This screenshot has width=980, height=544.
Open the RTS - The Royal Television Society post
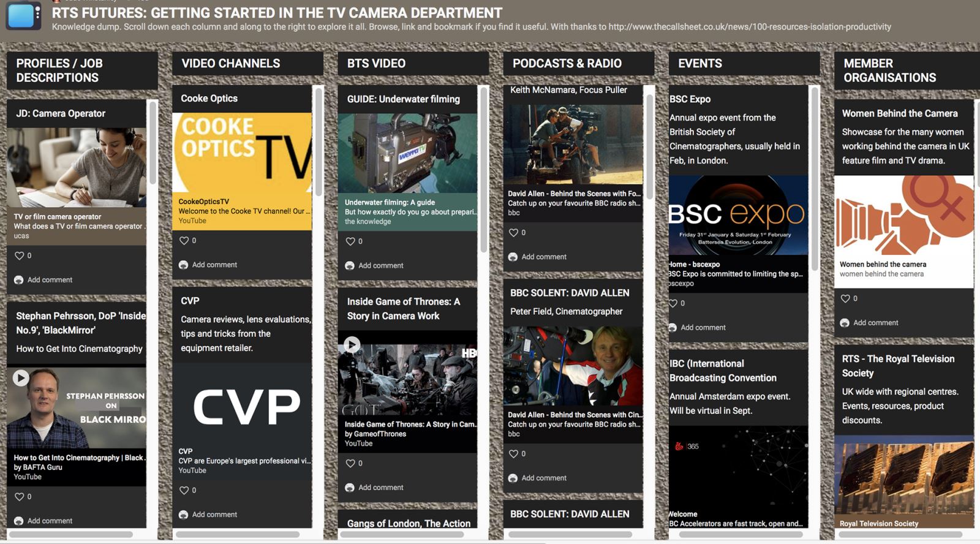(x=898, y=366)
